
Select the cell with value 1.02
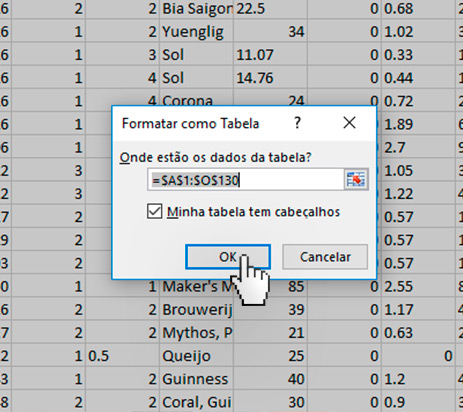(x=418, y=32)
